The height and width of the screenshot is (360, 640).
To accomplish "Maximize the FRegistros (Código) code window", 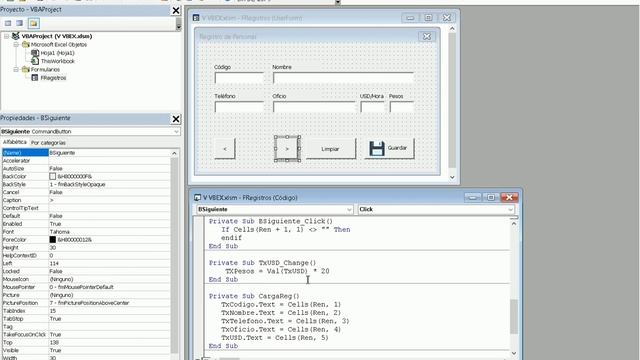I will 491,198.
